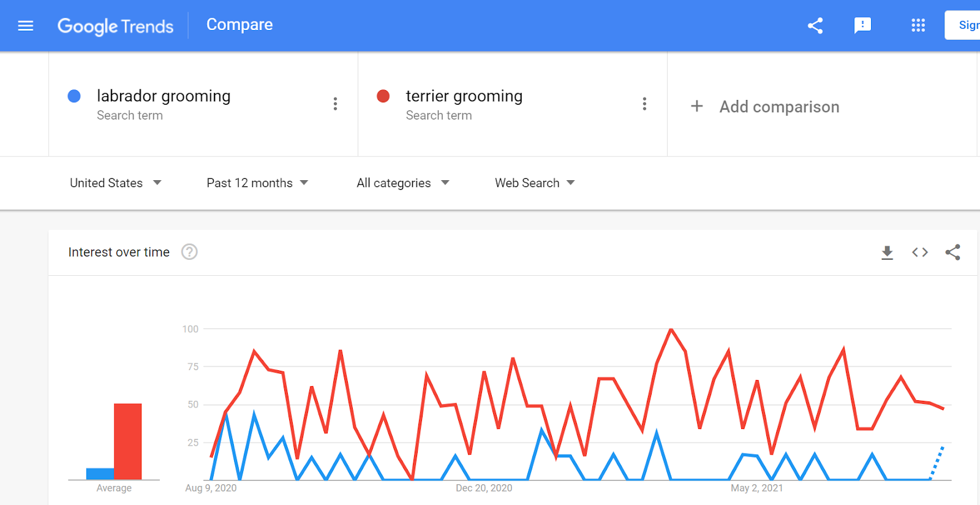Open the hamburger main menu
Viewport: 980px width, 505px height.
pos(26,26)
